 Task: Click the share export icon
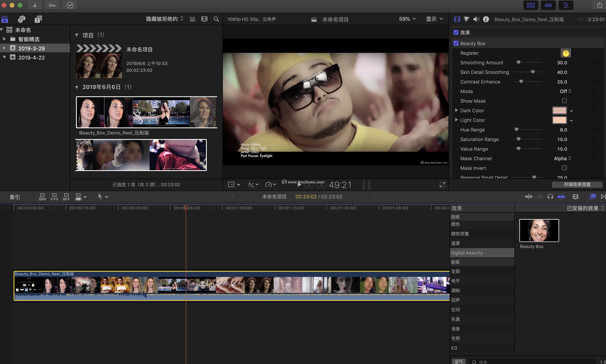(599, 5)
